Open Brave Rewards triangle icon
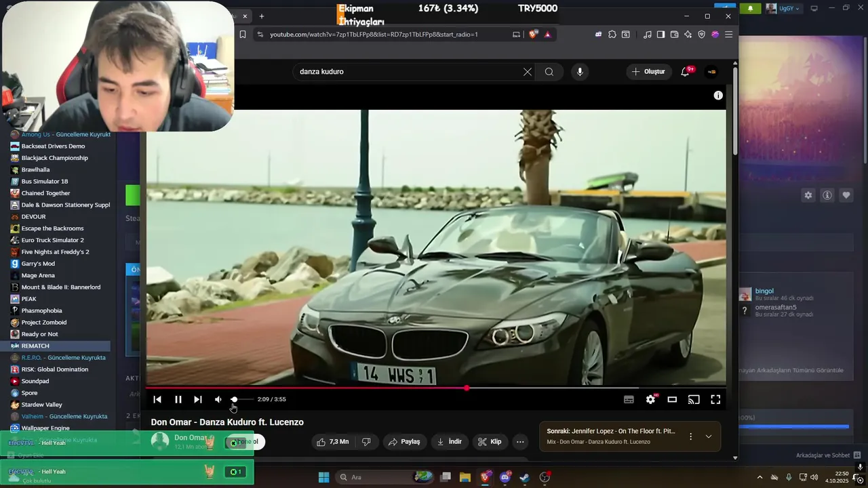Screen dimensions: 868x488 point(547,35)
